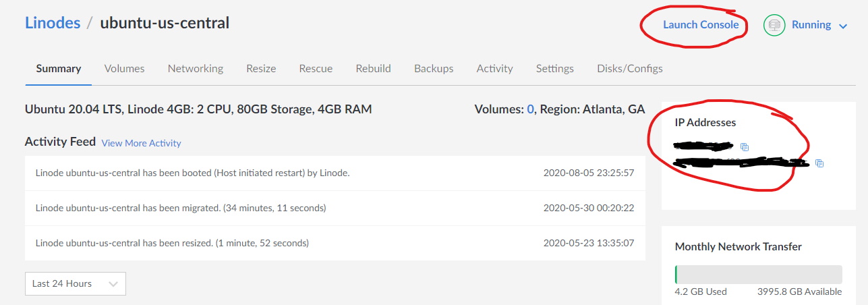Open the View More Activity link
868x305 pixels.
click(141, 143)
